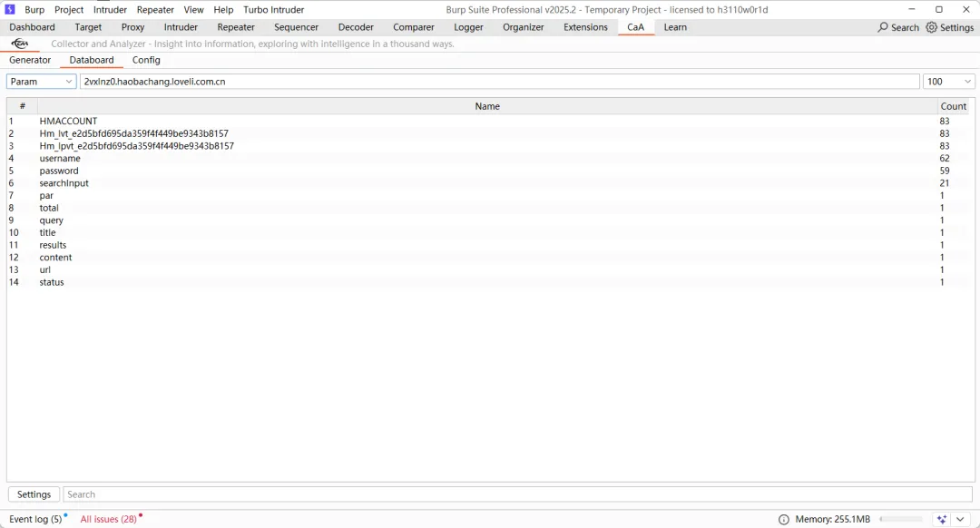Screen dimensions: 980x528
Task: Open the Project menu
Action: [x=69, y=9]
